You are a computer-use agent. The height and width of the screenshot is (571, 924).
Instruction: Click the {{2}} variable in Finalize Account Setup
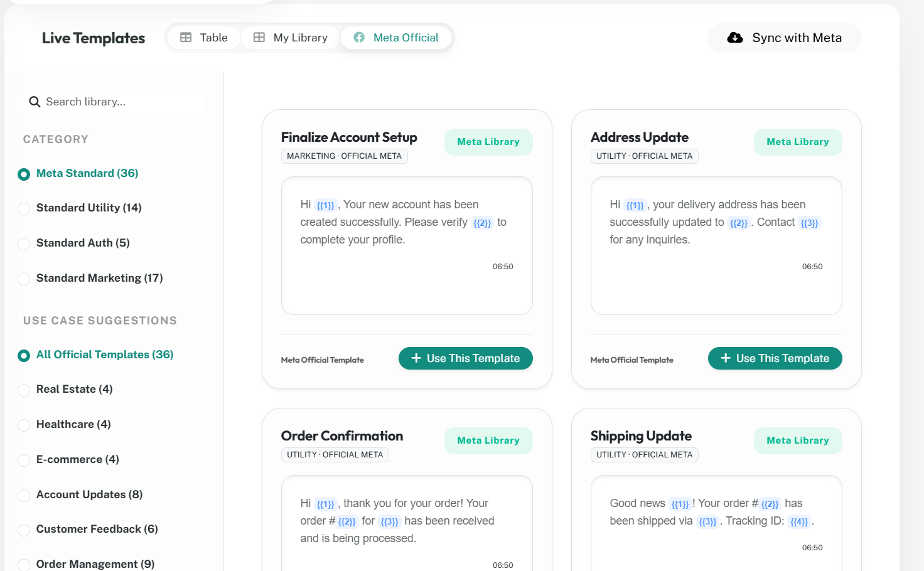(482, 223)
